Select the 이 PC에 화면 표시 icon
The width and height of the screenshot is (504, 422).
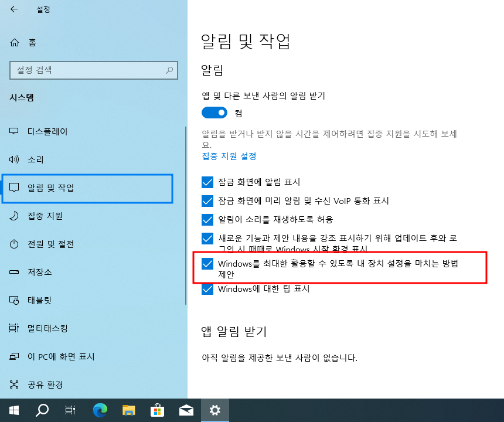pos(14,356)
